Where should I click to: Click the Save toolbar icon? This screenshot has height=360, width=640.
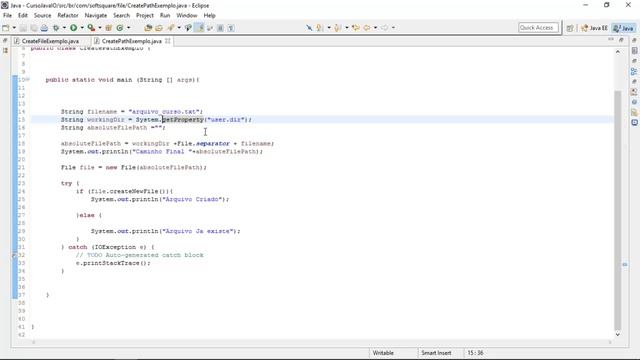tap(23, 28)
